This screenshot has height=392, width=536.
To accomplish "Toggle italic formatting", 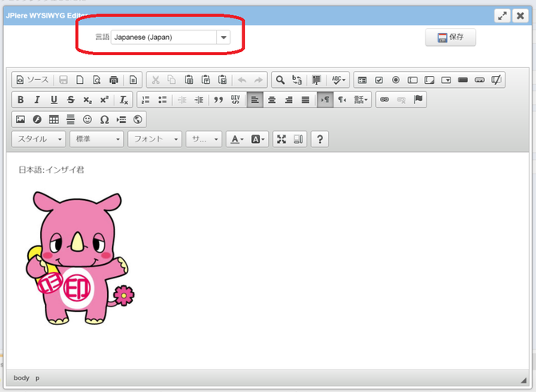I will click(x=37, y=100).
